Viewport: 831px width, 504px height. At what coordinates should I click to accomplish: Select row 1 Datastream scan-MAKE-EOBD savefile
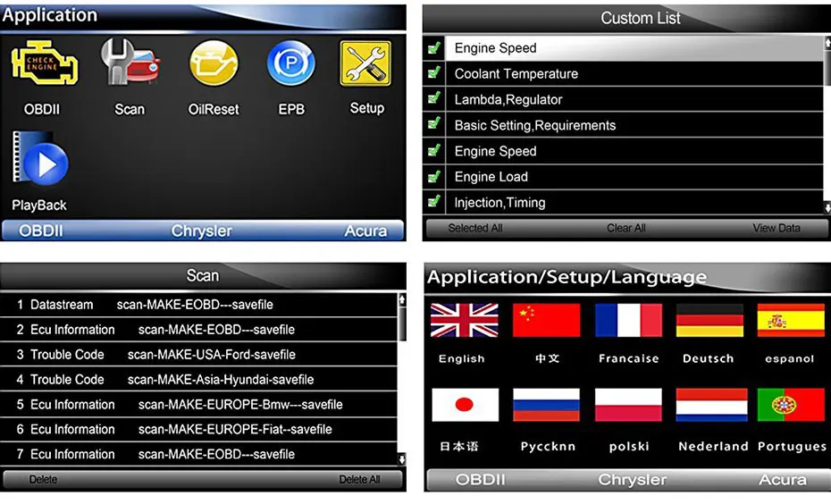coord(198,305)
